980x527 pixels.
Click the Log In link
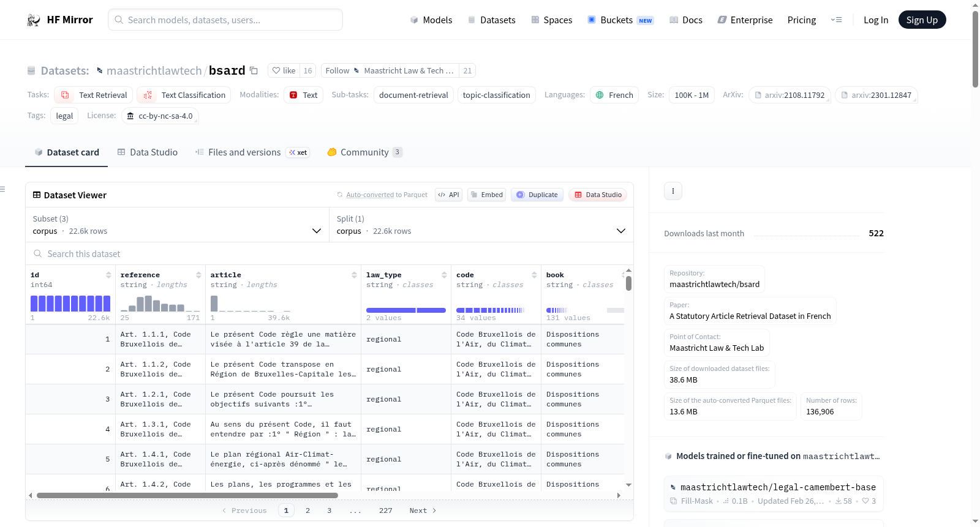(x=876, y=20)
